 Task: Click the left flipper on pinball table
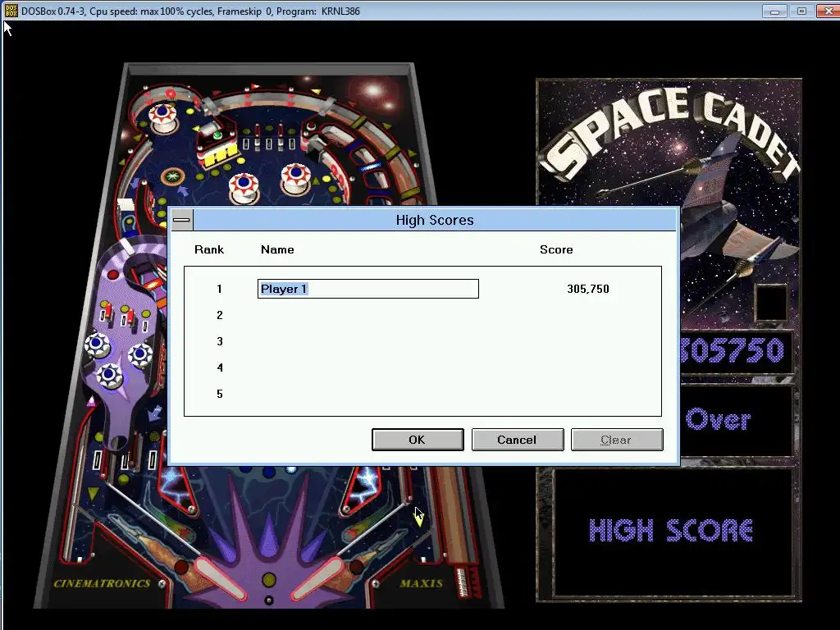coord(218,577)
